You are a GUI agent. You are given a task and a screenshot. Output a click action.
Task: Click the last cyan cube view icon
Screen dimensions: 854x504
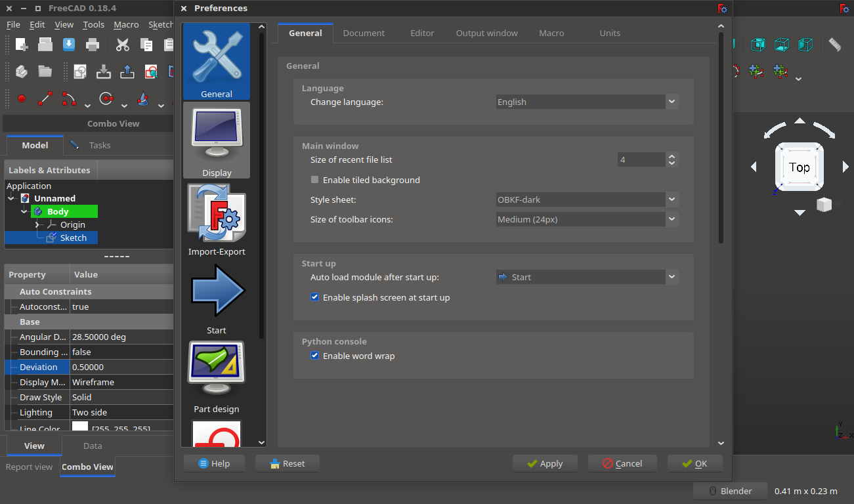pos(805,45)
